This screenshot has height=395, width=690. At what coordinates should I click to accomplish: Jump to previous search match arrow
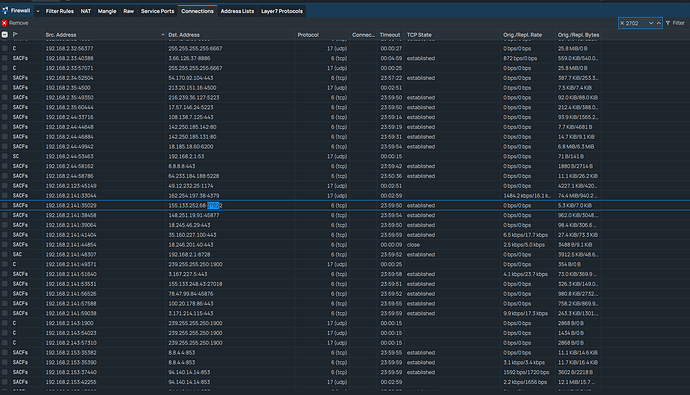click(658, 23)
